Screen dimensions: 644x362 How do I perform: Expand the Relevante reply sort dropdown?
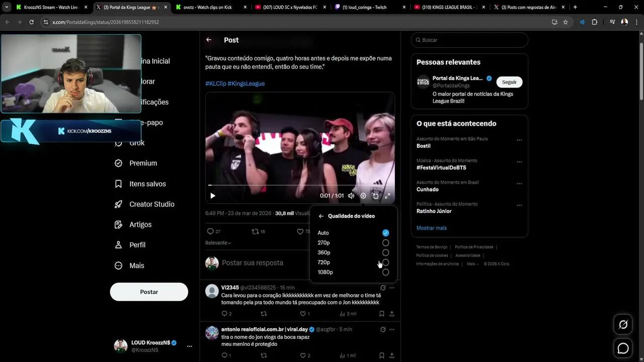tap(218, 243)
